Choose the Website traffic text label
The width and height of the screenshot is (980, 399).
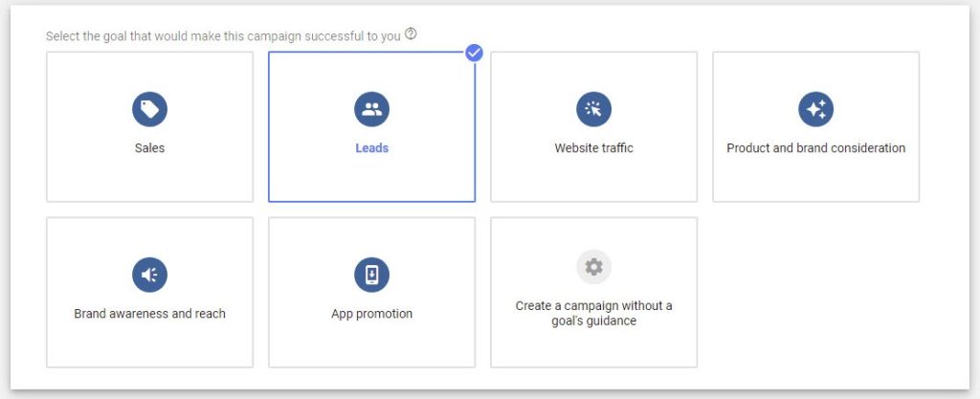pos(593,148)
